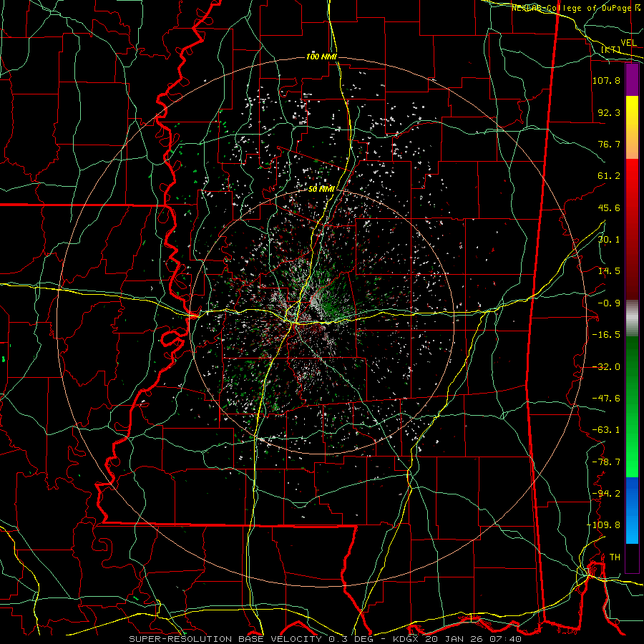This screenshot has height=644, width=644.
Task: Select the 76.7 scale value
Action: pos(609,144)
